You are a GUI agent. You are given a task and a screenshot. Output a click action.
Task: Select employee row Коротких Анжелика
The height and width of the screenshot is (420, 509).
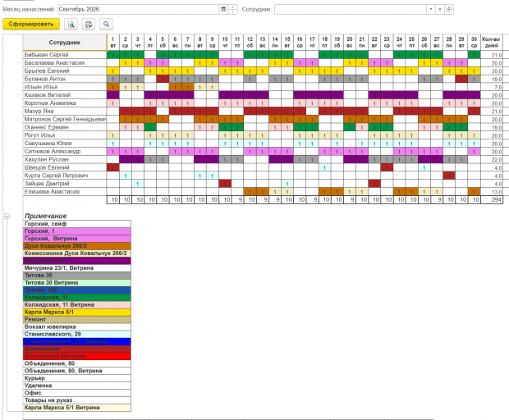click(x=65, y=103)
